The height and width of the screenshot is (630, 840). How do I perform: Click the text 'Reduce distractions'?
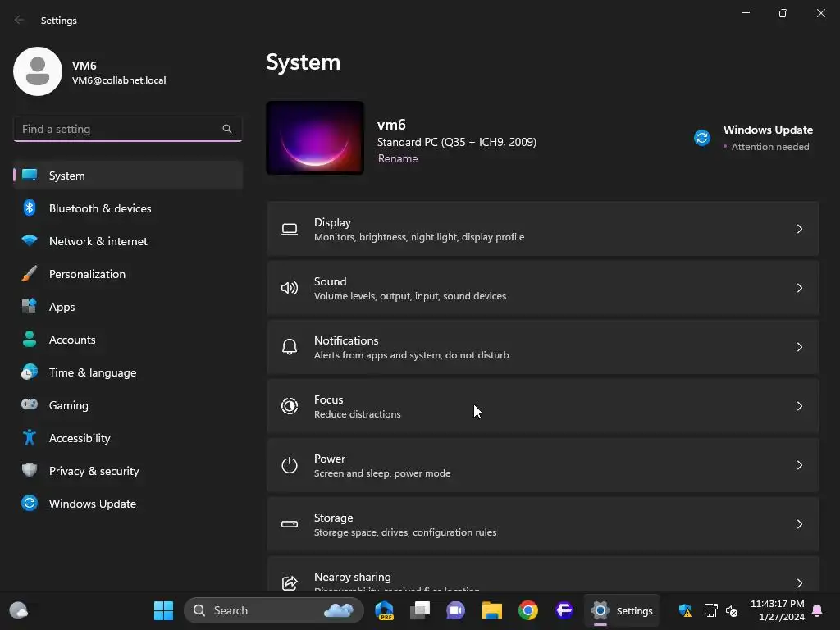[x=358, y=414]
